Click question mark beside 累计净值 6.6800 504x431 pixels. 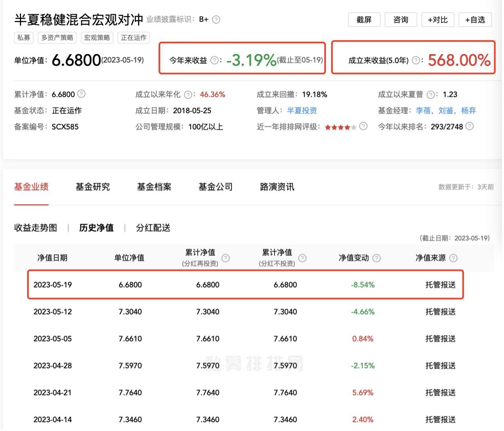81,94
